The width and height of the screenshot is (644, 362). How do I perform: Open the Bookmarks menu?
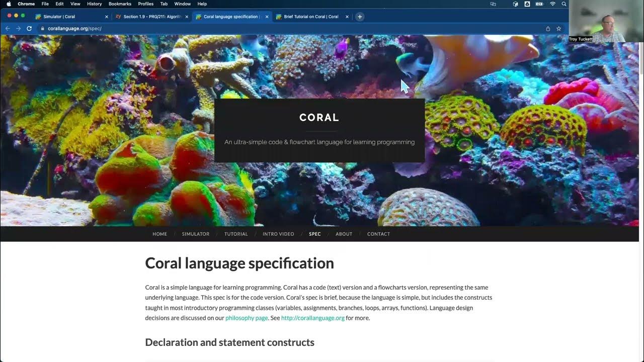point(120,4)
